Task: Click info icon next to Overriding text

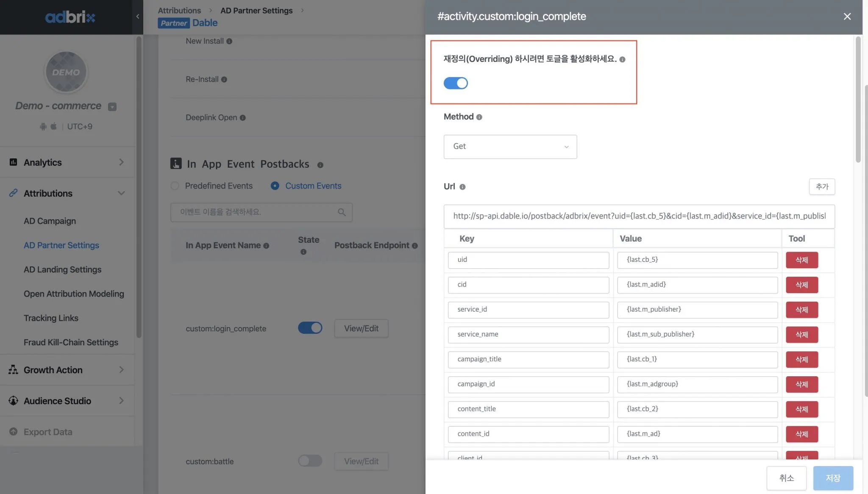Action: click(x=622, y=60)
